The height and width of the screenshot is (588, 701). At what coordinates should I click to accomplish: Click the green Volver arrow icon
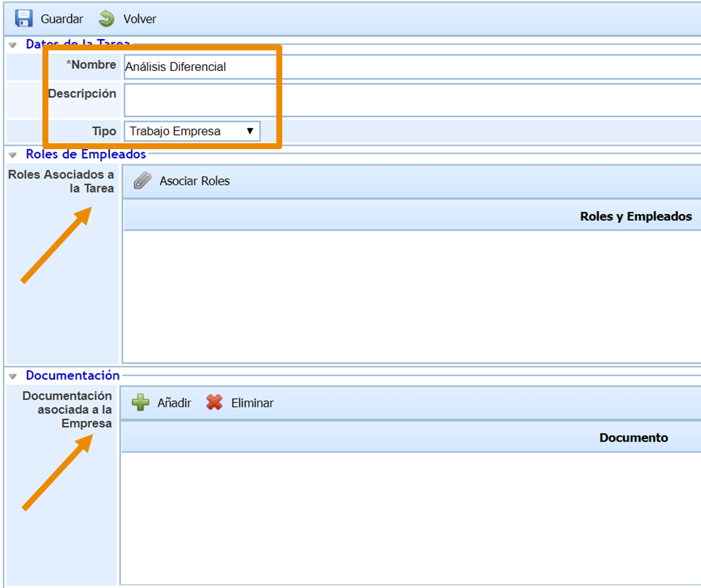[107, 18]
